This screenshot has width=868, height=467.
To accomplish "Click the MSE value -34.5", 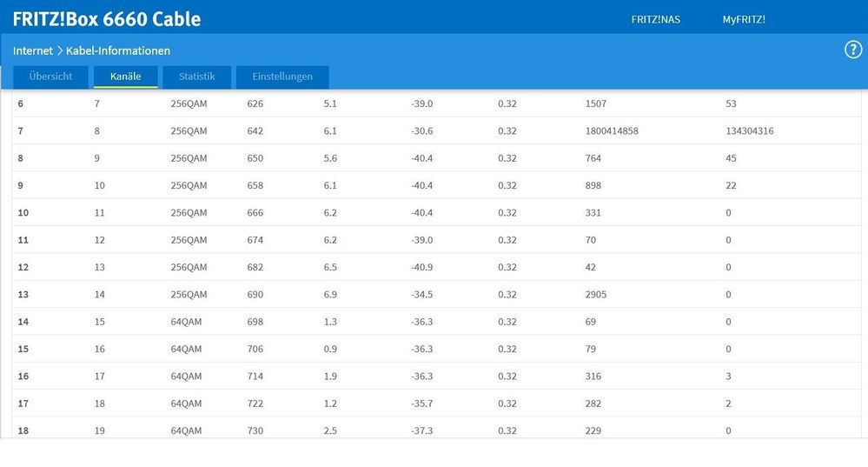I will tap(421, 295).
